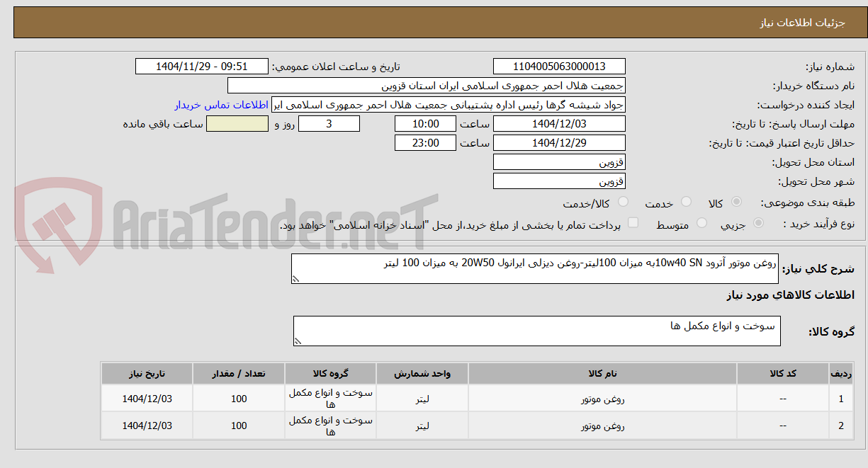Viewport: 868px width, 468px height.
Task: Click the request creator name field
Action: pos(449,105)
